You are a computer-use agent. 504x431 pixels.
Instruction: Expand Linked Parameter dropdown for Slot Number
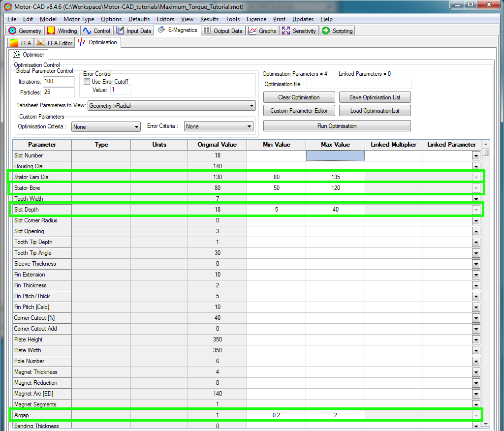coord(475,155)
